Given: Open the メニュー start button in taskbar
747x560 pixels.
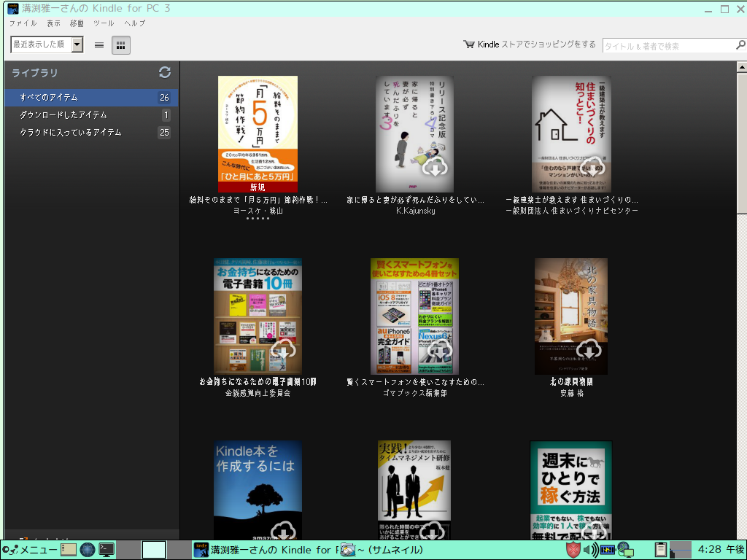Looking at the screenshot, I should [29, 550].
